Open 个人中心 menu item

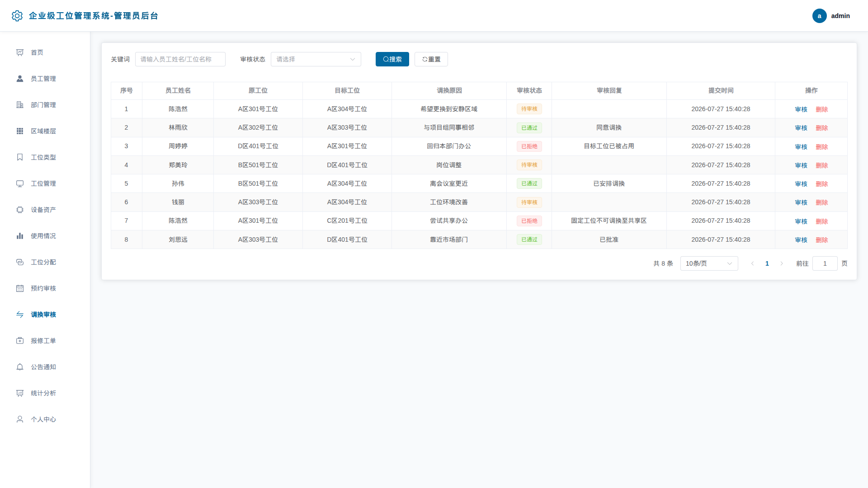pyautogui.click(x=45, y=419)
